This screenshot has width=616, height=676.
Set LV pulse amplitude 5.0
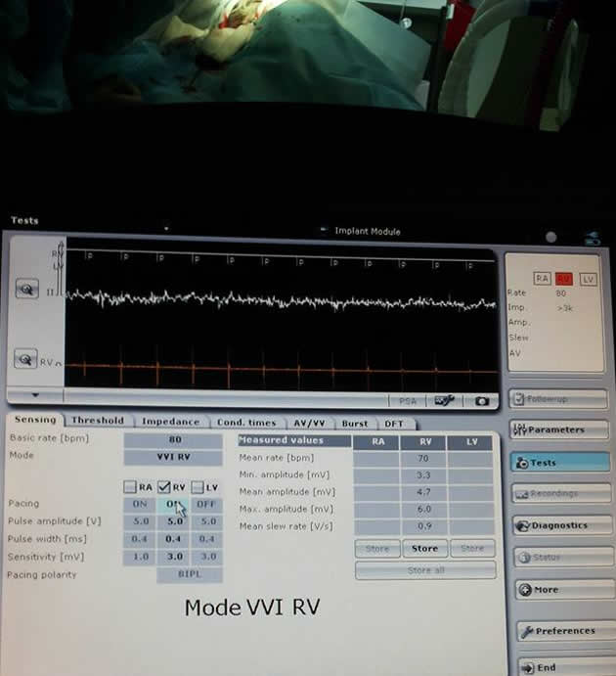206,521
